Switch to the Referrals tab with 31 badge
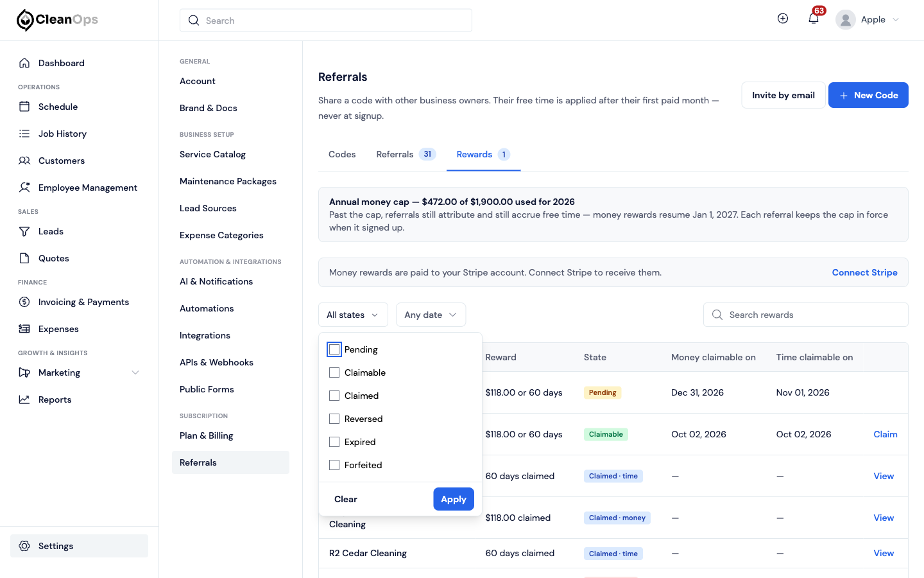 [x=406, y=154]
